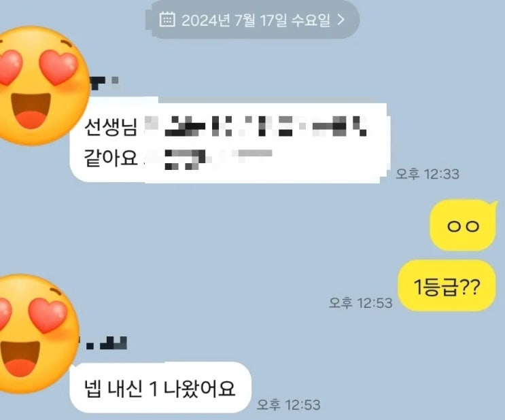Click the open mouth of lower emoji avatar

[x=20, y=358]
